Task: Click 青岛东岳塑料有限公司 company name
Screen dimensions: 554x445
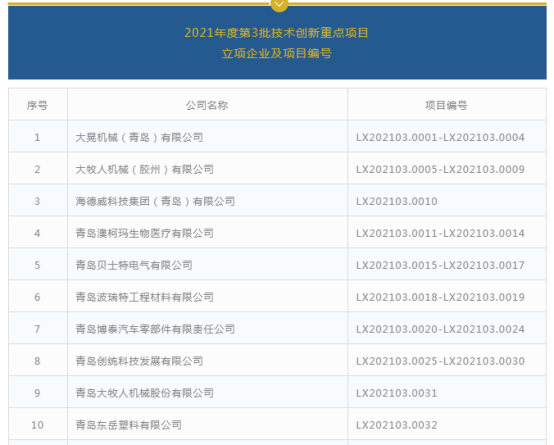Action: point(129,425)
